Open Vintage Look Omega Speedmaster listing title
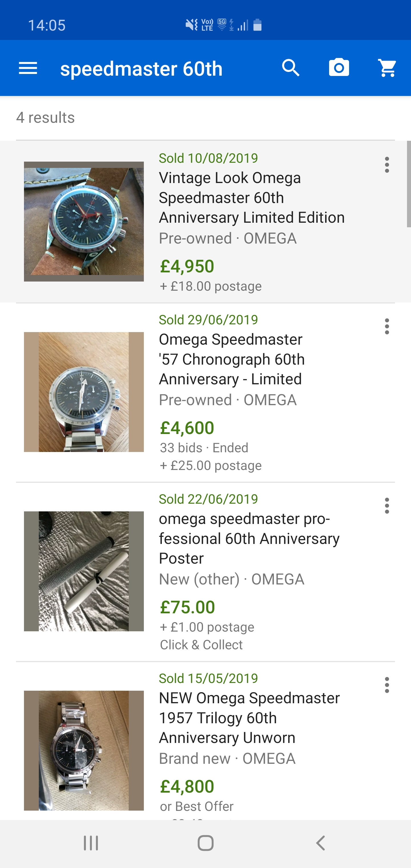 (251, 198)
